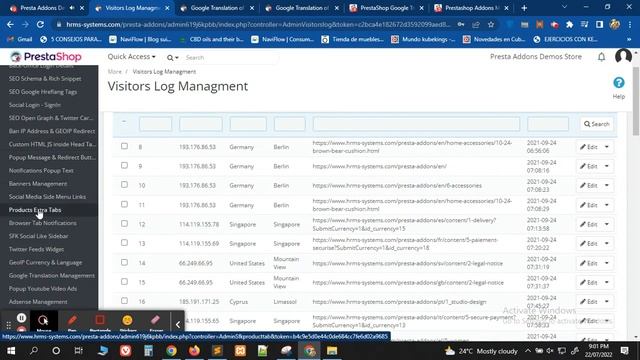Open the brown-bear-cushion URL in row 8
This screenshot has width=640, height=360.
tap(412, 147)
